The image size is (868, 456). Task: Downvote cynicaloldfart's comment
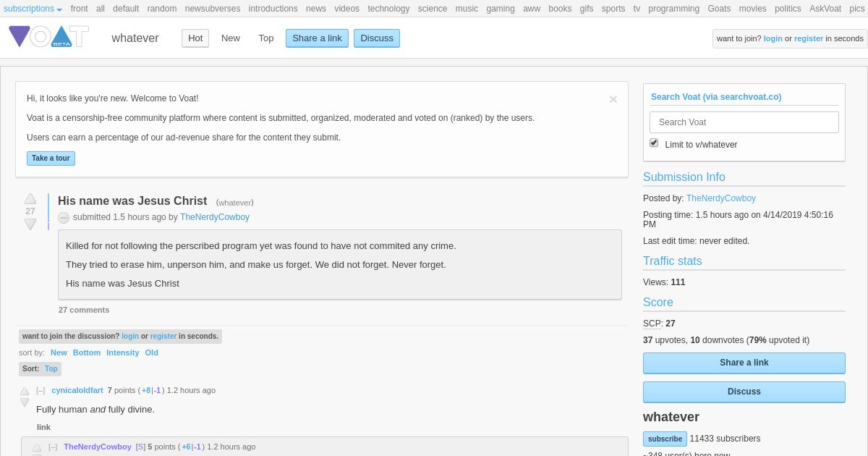click(x=25, y=402)
